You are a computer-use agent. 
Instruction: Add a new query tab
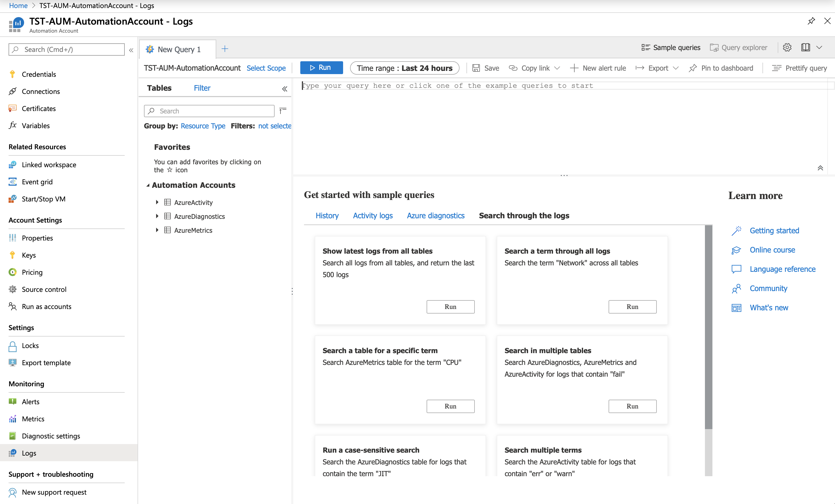pyautogui.click(x=225, y=49)
